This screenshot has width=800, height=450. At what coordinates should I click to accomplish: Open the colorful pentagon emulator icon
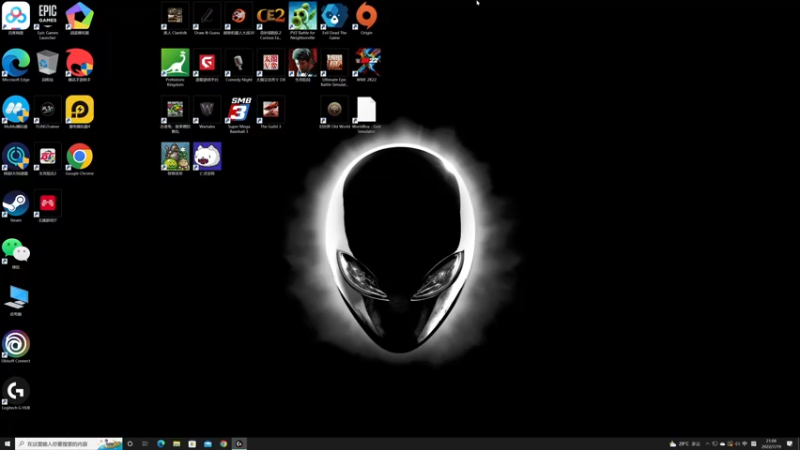(x=80, y=16)
